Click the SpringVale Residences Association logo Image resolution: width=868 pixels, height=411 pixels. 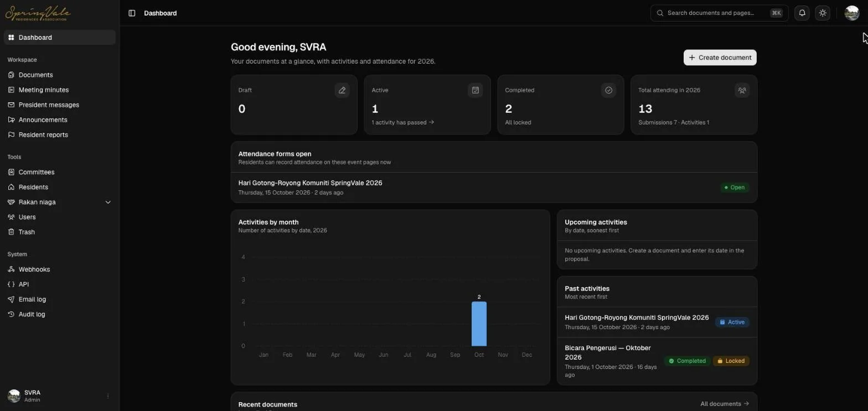pos(38,13)
